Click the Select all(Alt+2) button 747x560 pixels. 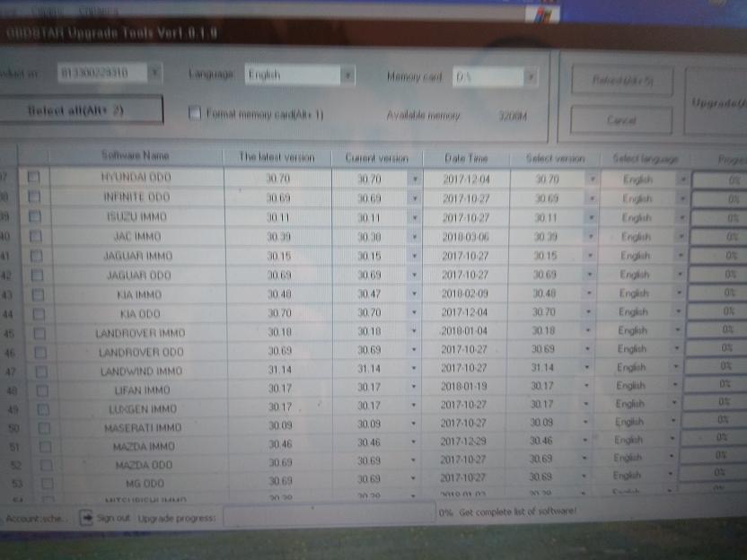pyautogui.click(x=80, y=110)
